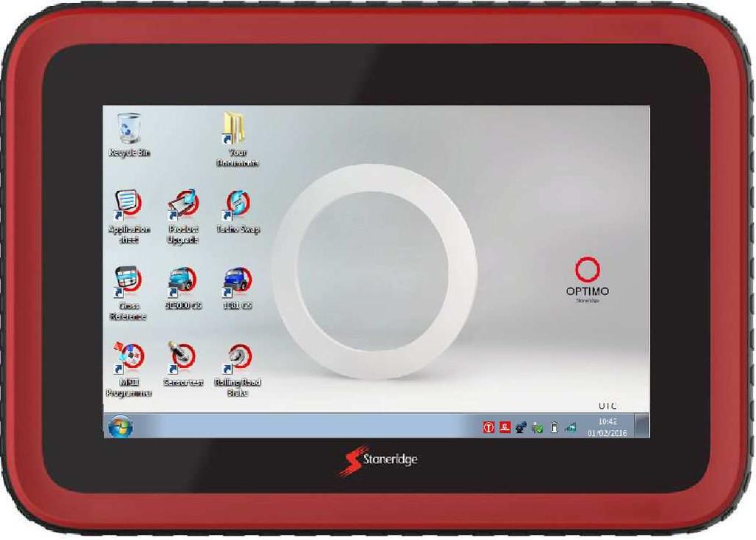Click the Show desktop button on the taskbar
This screenshot has height=540, width=756.
pos(642,426)
